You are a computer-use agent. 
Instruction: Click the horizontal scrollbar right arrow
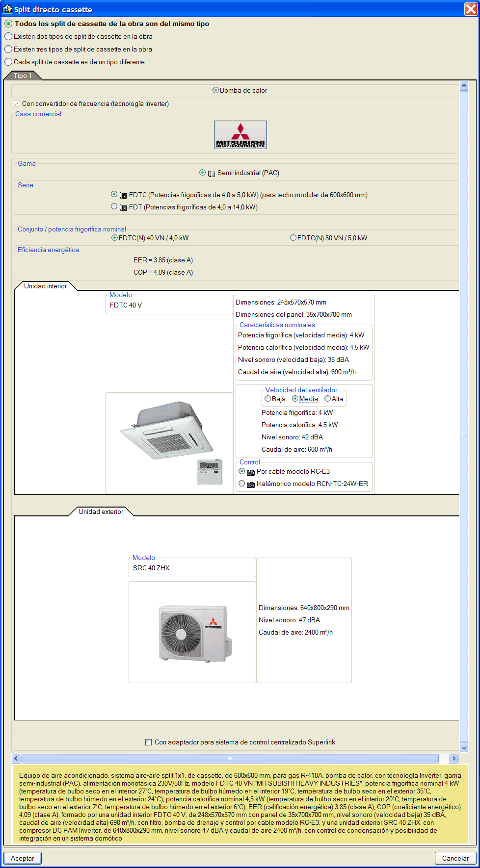(453, 759)
